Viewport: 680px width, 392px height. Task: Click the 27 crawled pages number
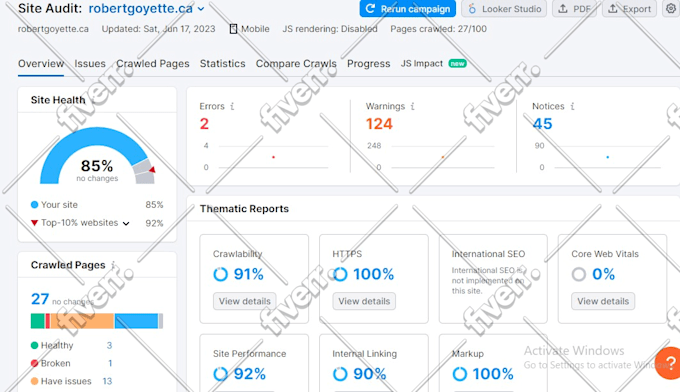point(40,299)
